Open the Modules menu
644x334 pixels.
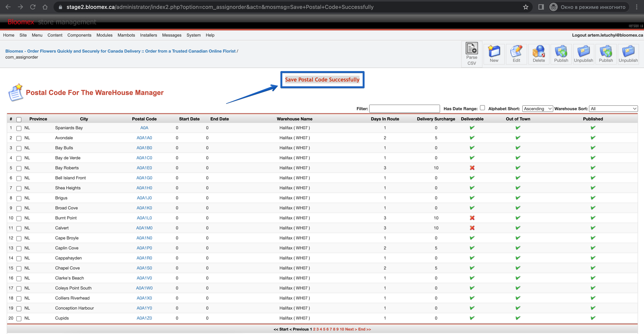click(105, 35)
